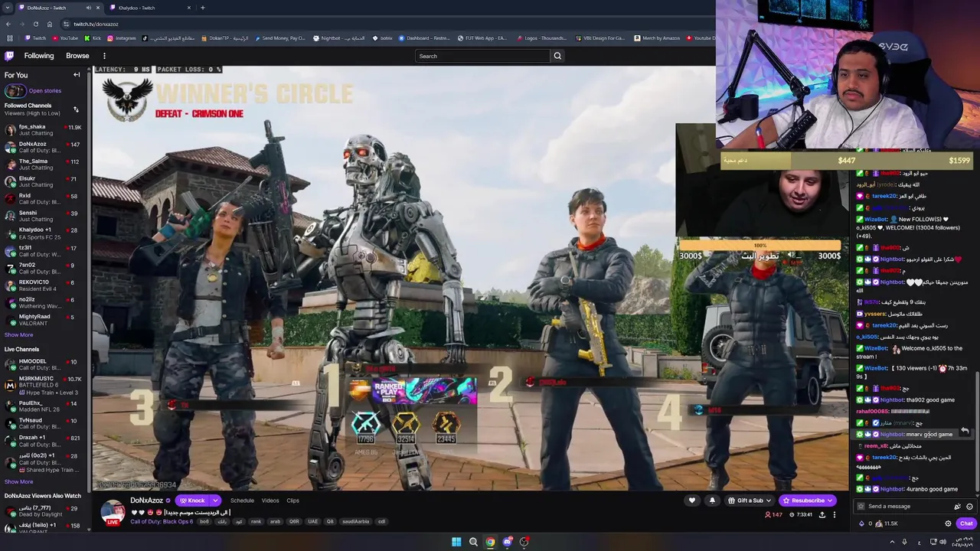
Task: Open the Following page
Action: [x=39, y=56]
